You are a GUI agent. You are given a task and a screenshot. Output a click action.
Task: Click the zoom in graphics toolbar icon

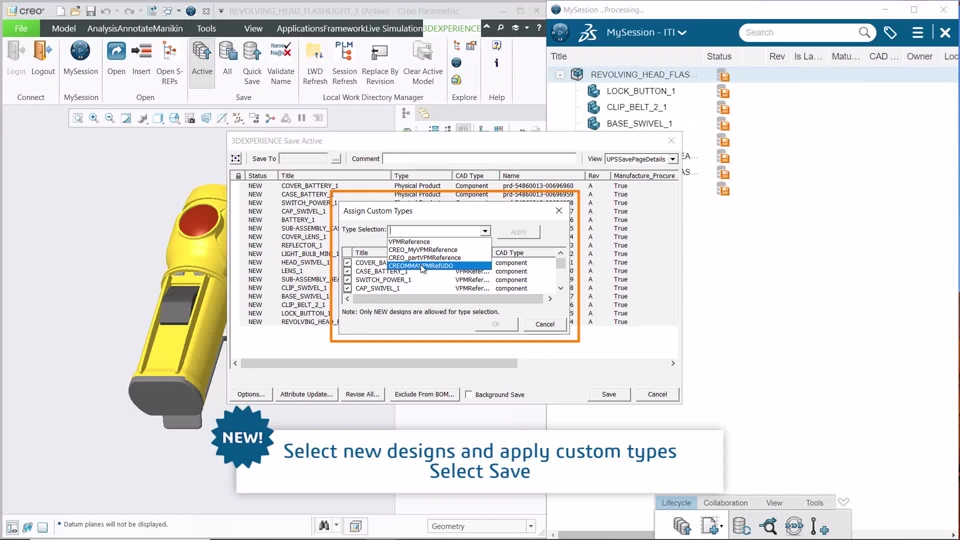(x=94, y=118)
